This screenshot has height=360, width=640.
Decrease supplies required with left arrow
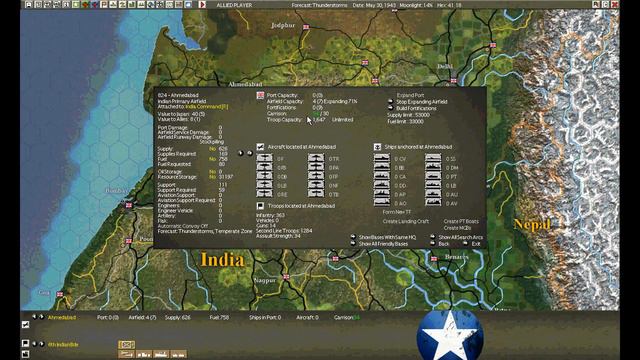(x=241, y=153)
